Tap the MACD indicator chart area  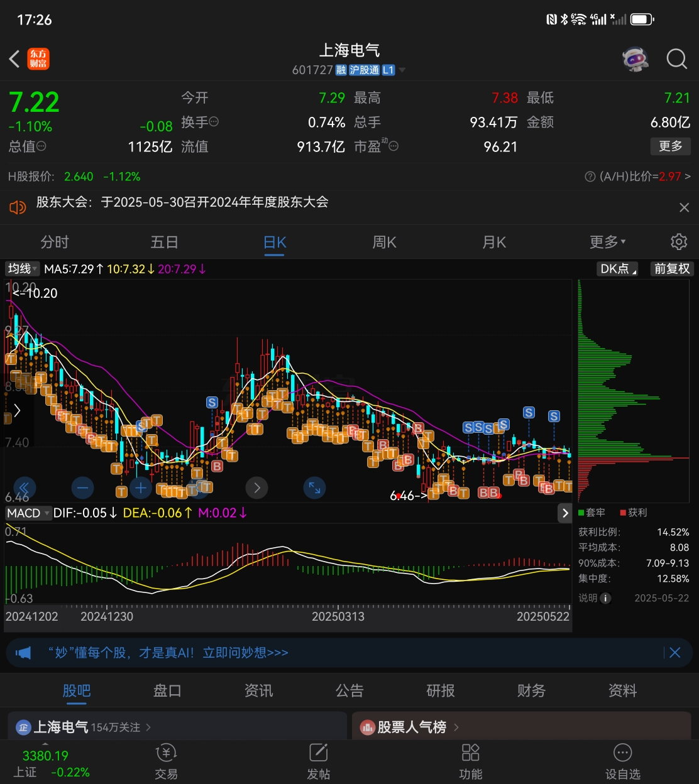pos(288,564)
